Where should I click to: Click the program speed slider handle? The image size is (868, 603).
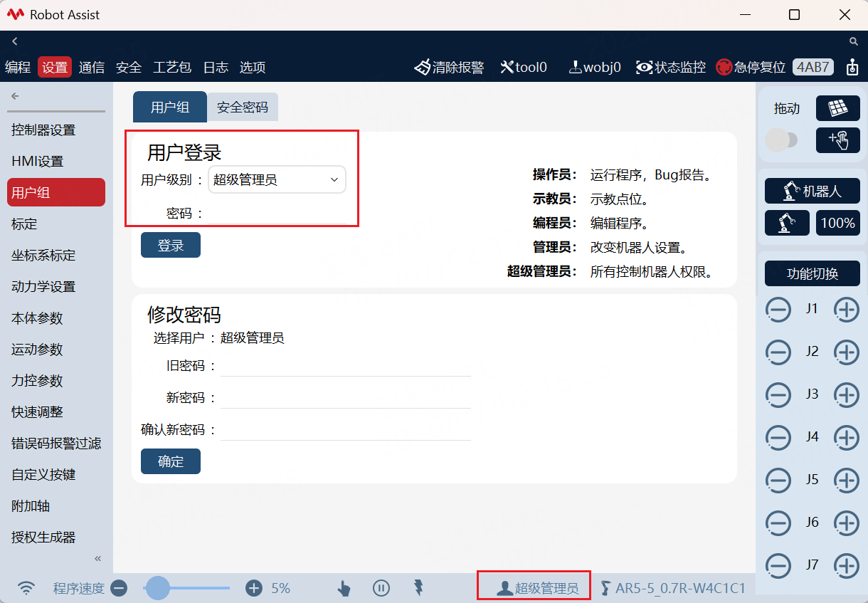(x=157, y=588)
